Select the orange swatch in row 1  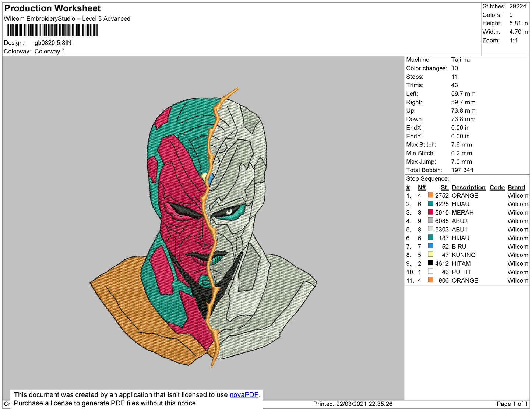point(430,195)
